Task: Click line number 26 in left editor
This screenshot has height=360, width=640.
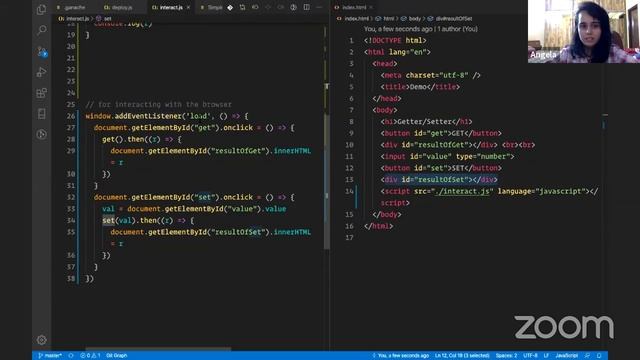Action: (71, 116)
